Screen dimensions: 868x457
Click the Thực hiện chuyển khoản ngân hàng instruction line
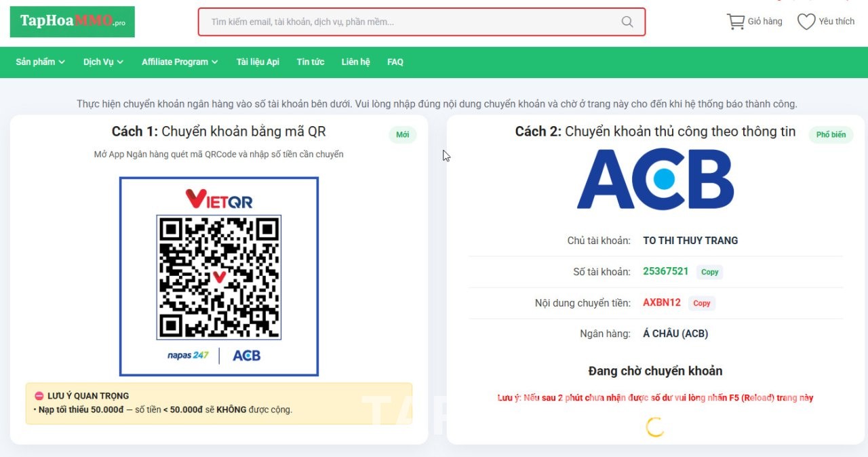pyautogui.click(x=437, y=104)
